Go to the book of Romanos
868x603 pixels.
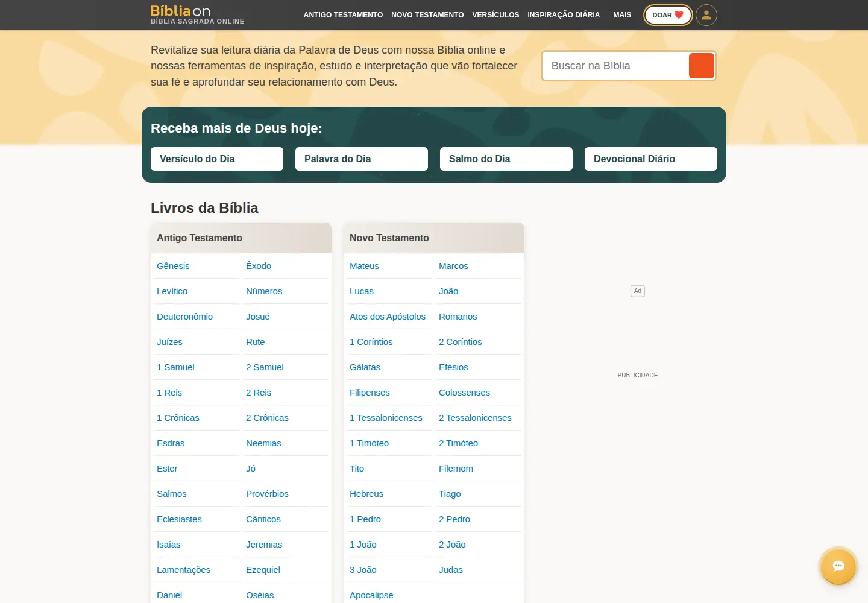click(x=458, y=317)
